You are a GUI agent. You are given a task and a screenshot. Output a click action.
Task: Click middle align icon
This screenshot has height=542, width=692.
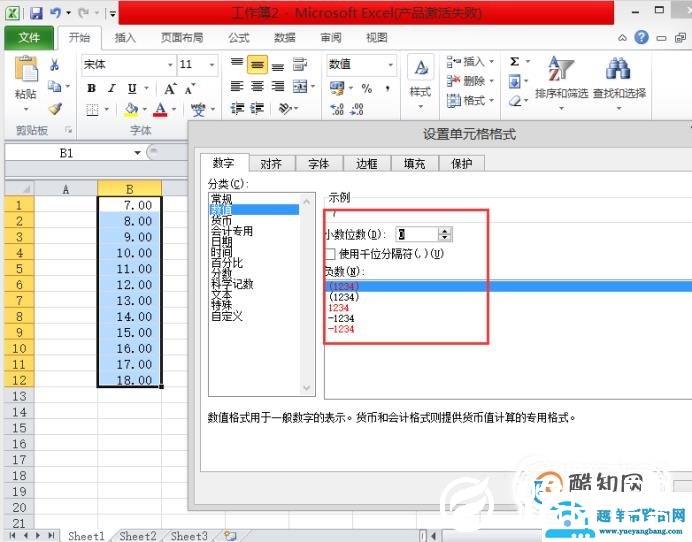pyautogui.click(x=257, y=65)
